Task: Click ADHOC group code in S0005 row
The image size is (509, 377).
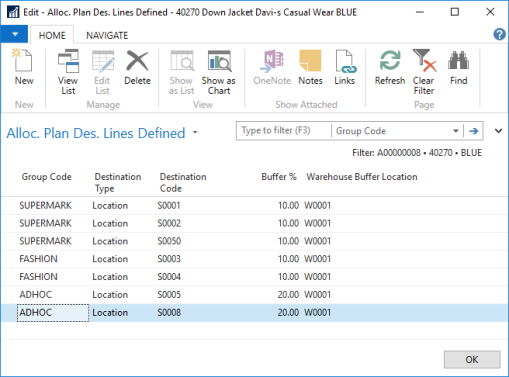Action: pos(36,295)
